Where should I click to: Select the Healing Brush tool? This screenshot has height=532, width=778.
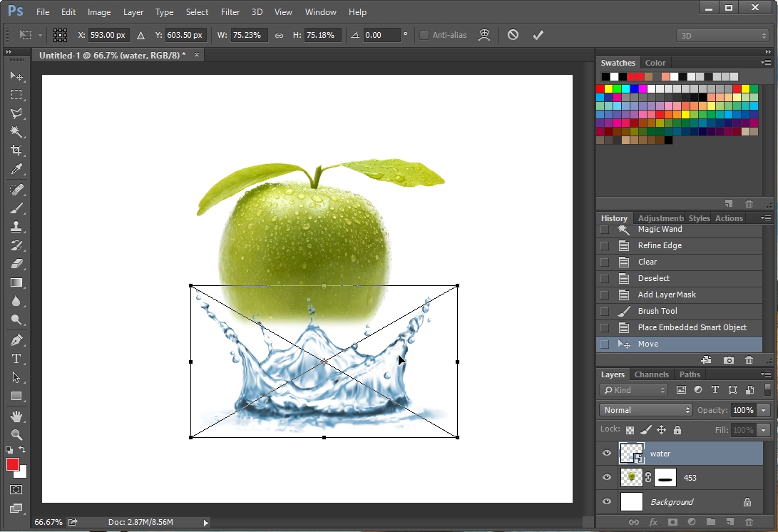coord(16,190)
